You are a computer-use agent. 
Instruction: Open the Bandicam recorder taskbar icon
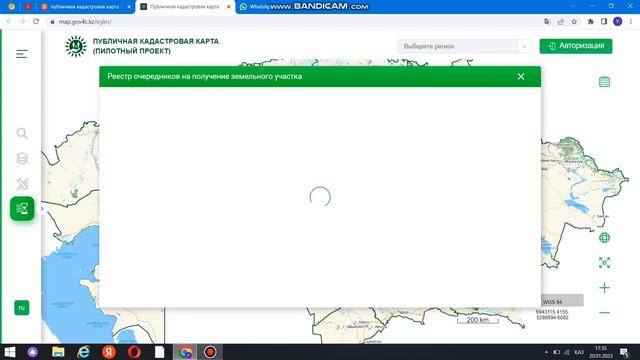click(x=210, y=352)
